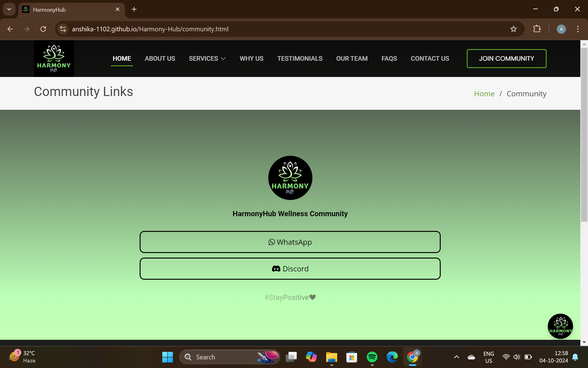Click the Home breadcrumb link
Image resolution: width=588 pixels, height=368 pixels.
(484, 94)
